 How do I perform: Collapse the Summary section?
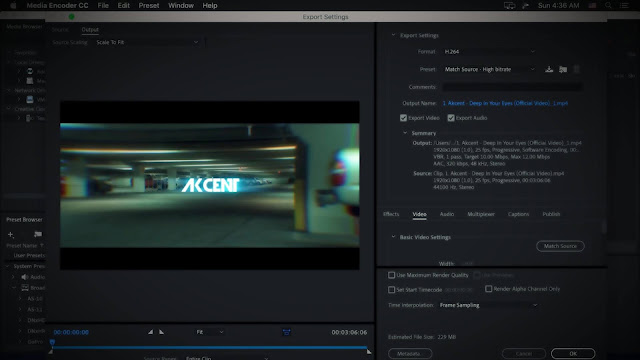pos(405,133)
